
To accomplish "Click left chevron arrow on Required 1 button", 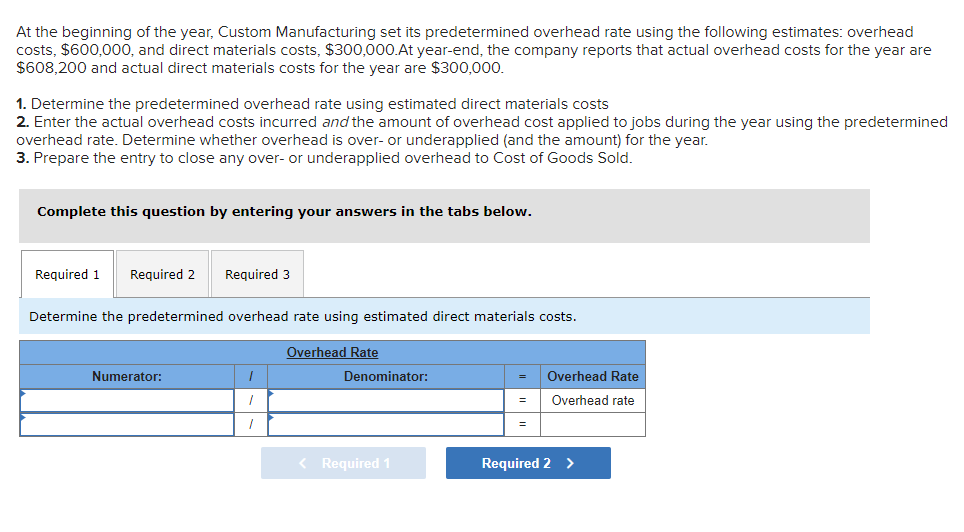I will 304,463.
